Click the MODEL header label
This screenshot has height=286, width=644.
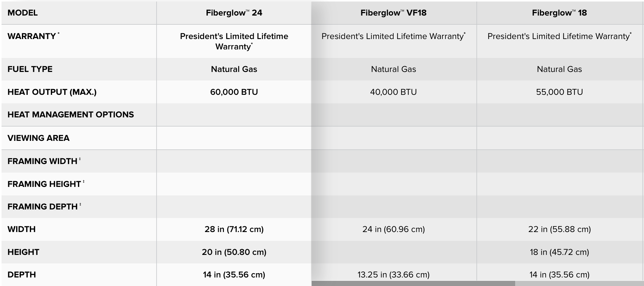click(23, 13)
